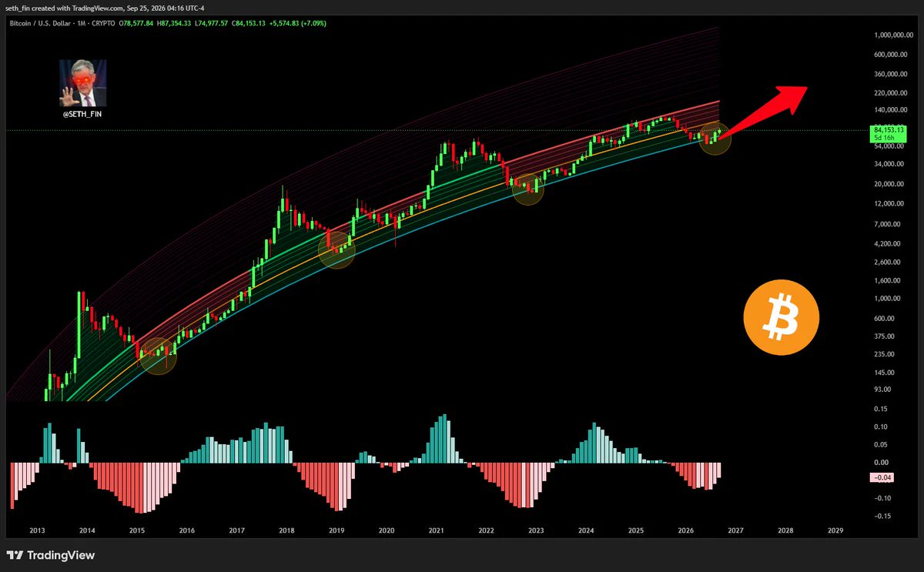Screen dimensions: 924x572
Task: Click the 2017 label on the time axis
Action: point(237,531)
